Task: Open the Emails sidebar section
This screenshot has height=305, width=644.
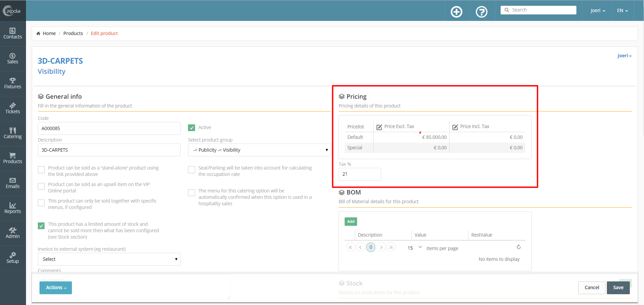Action: tap(13, 183)
